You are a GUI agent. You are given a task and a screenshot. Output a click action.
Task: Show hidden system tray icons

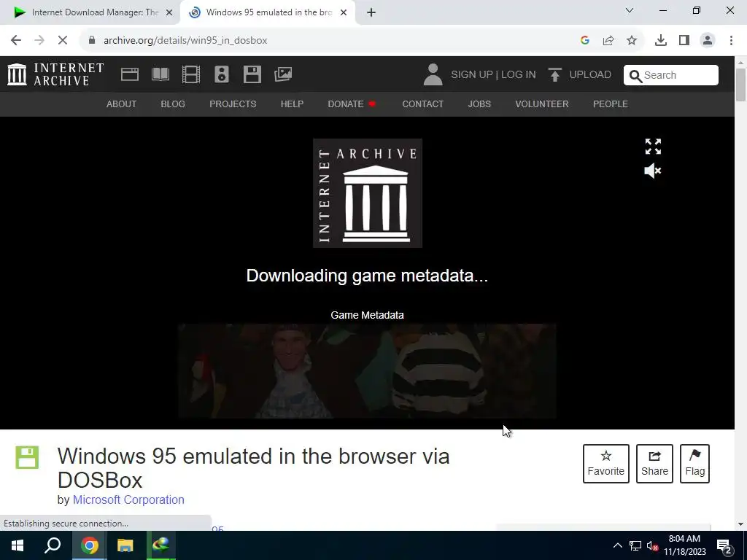tap(617, 545)
